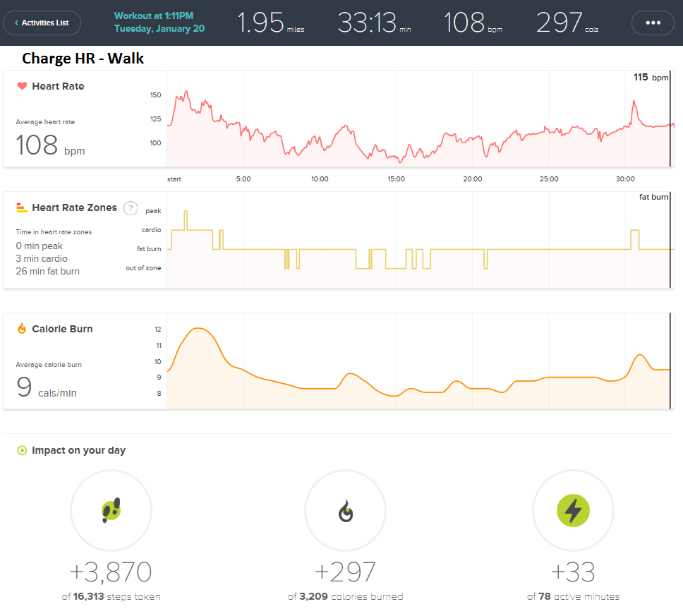The width and height of the screenshot is (683, 616).
Task: Click the Heart Rate section title
Action: click(x=58, y=86)
